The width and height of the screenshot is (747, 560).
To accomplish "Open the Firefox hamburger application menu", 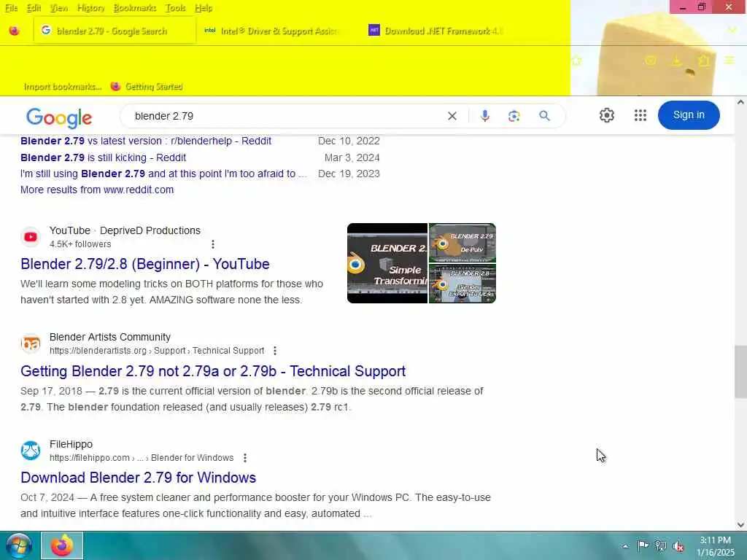I will (x=729, y=61).
